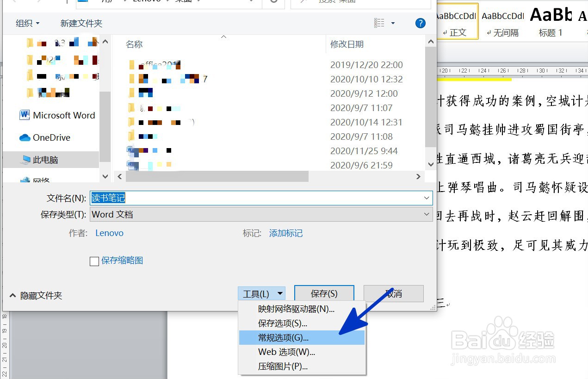
Task: Click the horizontal scrollbar in file list
Action: coord(217,176)
